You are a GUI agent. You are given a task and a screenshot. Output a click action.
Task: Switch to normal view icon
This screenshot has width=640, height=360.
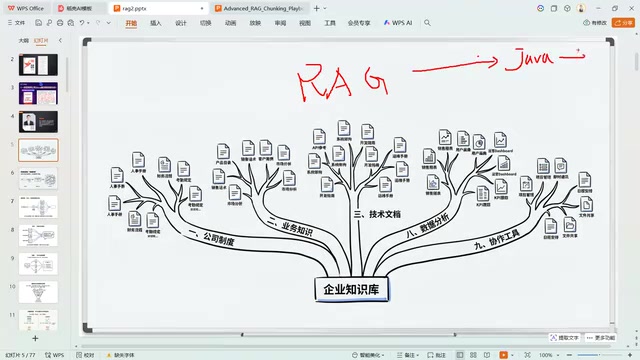pos(460,355)
